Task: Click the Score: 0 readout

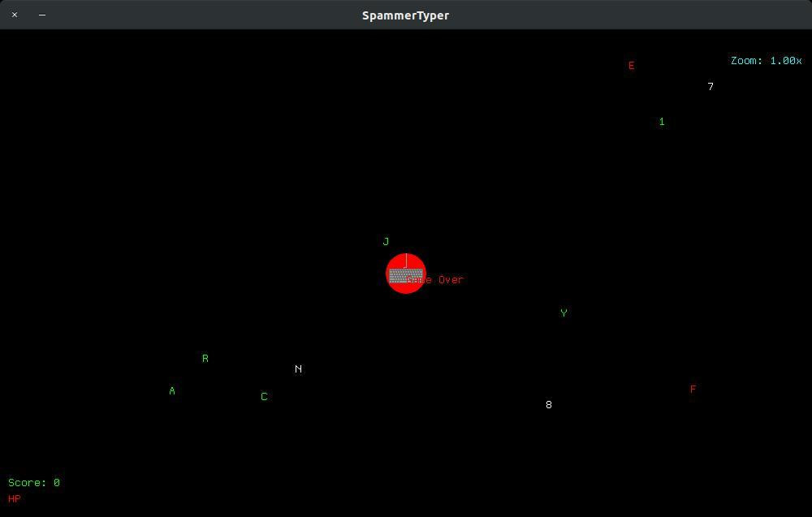Action: [x=34, y=483]
